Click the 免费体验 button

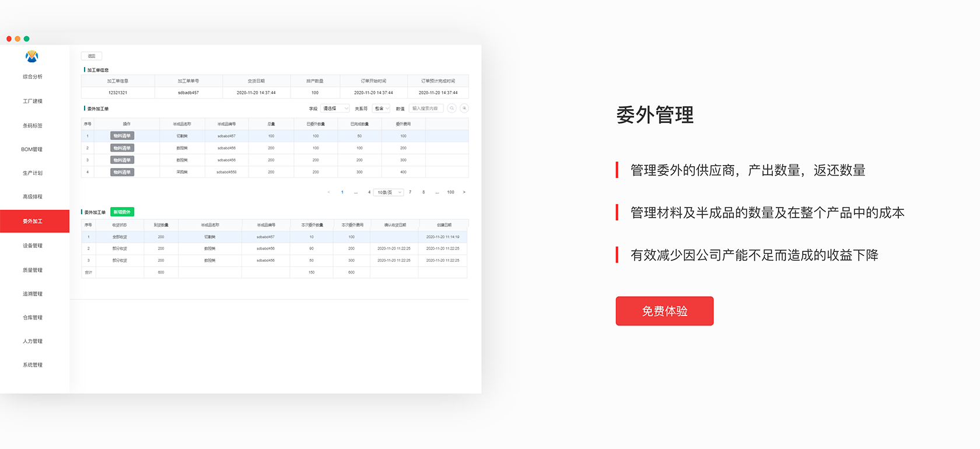[664, 311]
